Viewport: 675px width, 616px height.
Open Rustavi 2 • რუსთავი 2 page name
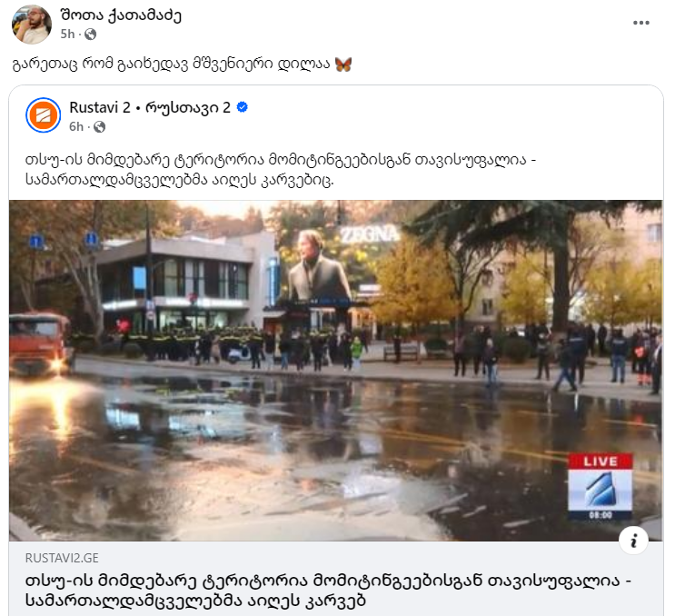pyautogui.click(x=150, y=107)
